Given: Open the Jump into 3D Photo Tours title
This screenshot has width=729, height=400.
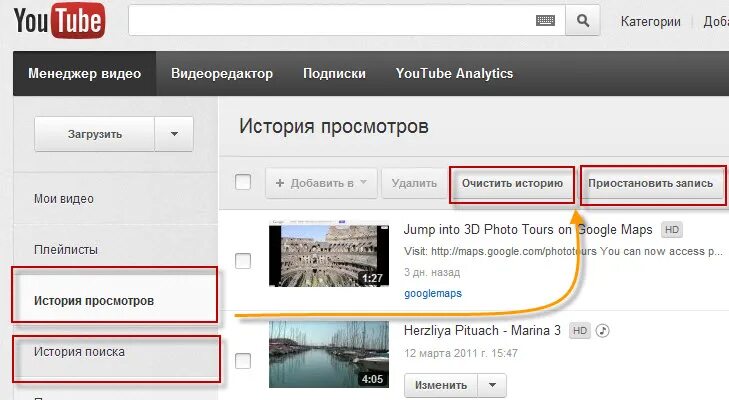Looking at the screenshot, I should pyautogui.click(x=528, y=230).
